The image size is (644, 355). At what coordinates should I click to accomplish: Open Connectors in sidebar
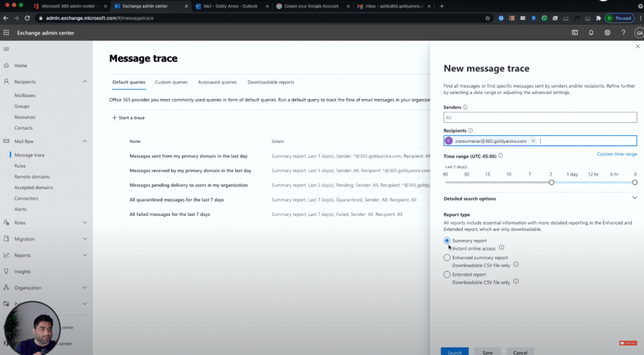[26, 198]
